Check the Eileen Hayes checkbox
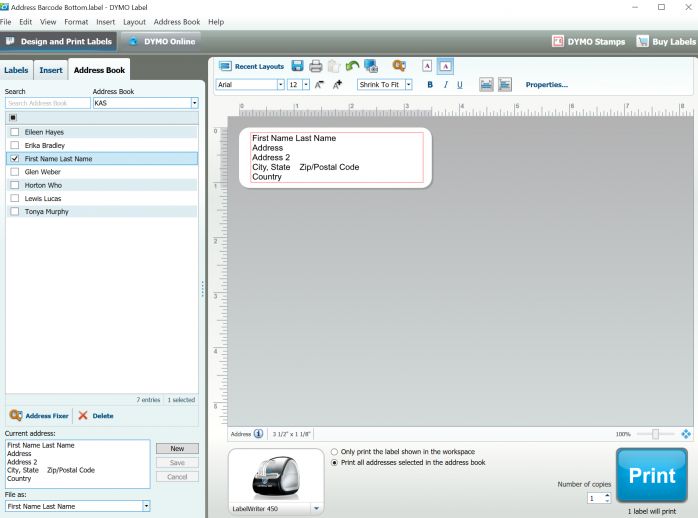 14,131
